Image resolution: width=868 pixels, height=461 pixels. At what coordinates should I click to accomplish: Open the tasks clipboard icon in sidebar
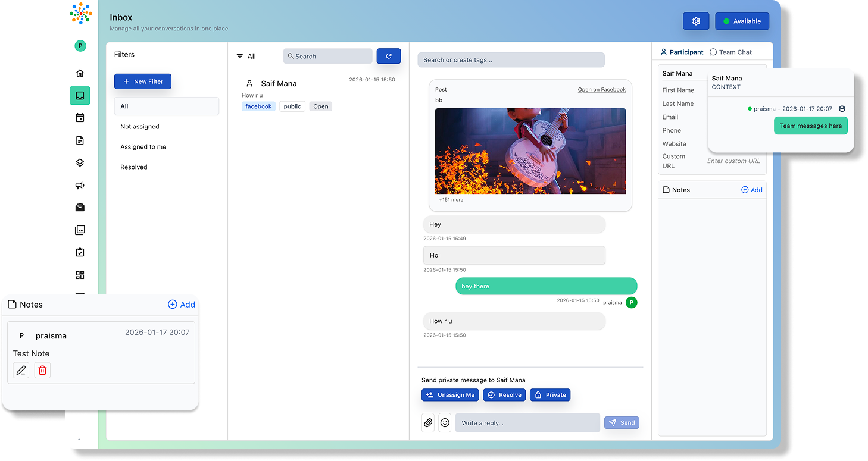point(80,252)
